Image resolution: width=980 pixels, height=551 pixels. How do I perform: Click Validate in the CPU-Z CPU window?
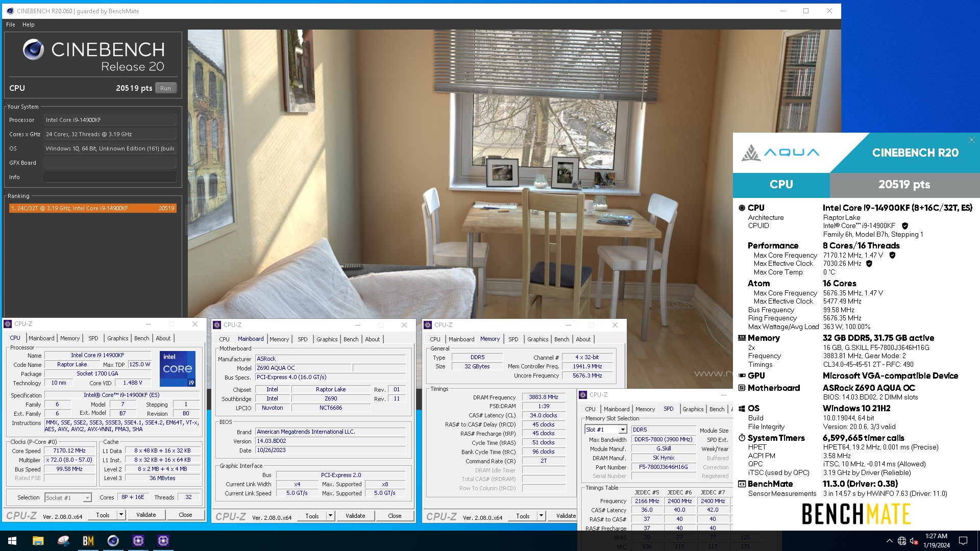(146, 515)
